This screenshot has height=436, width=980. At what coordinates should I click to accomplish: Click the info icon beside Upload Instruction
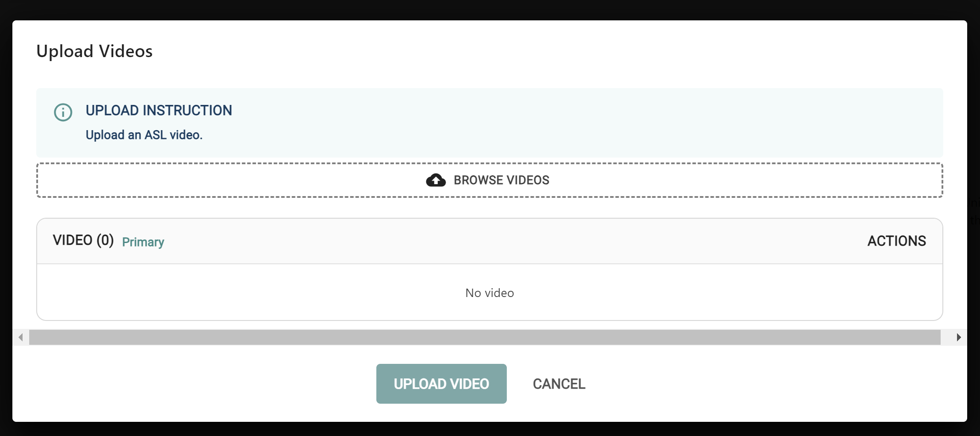coord(63,112)
